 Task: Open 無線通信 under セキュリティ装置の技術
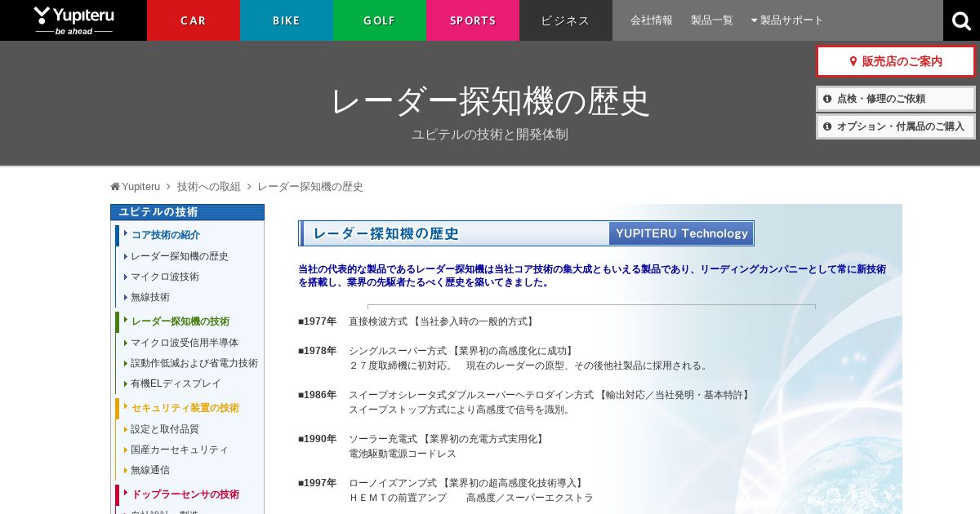[x=150, y=470]
